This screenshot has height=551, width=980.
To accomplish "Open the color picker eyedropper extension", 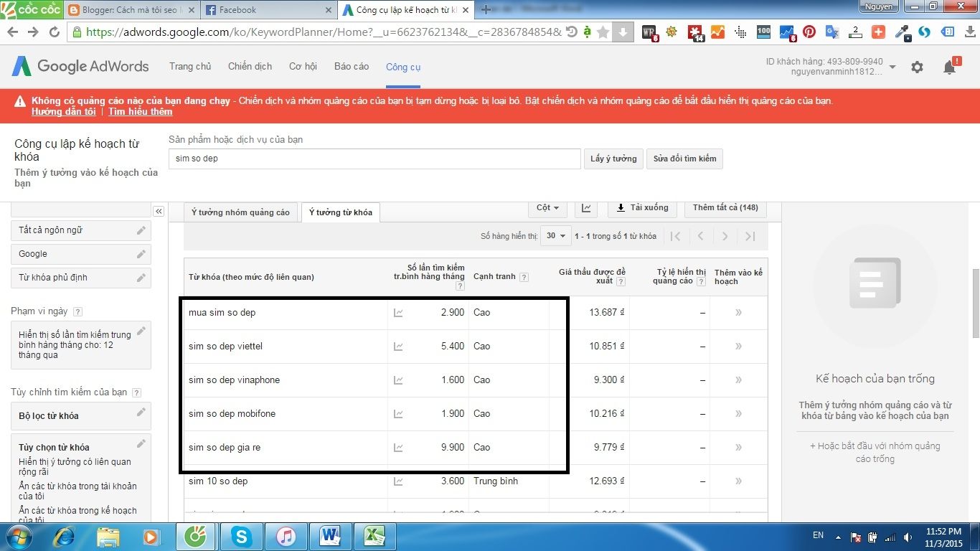I will (902, 32).
